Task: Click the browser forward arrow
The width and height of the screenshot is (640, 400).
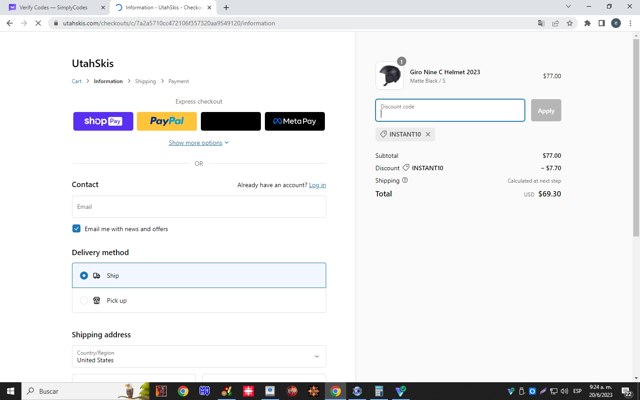Action: (x=24, y=23)
